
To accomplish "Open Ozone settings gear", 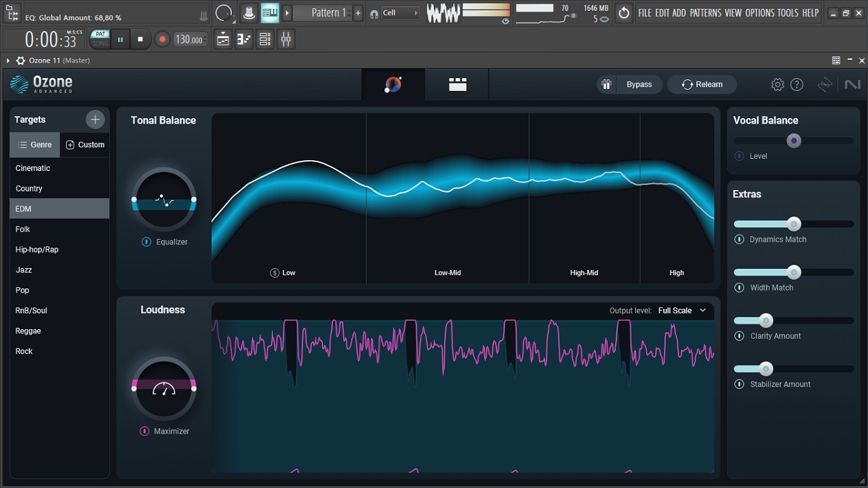I will (777, 85).
